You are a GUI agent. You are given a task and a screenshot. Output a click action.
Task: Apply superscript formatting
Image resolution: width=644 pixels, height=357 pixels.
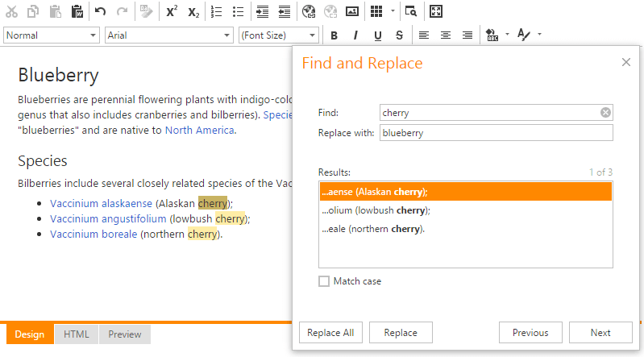tap(171, 11)
